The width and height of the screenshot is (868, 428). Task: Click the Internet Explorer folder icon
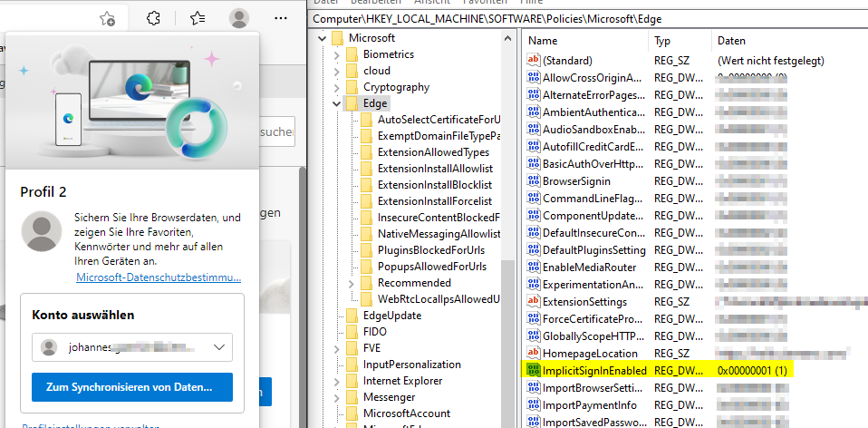(352, 381)
